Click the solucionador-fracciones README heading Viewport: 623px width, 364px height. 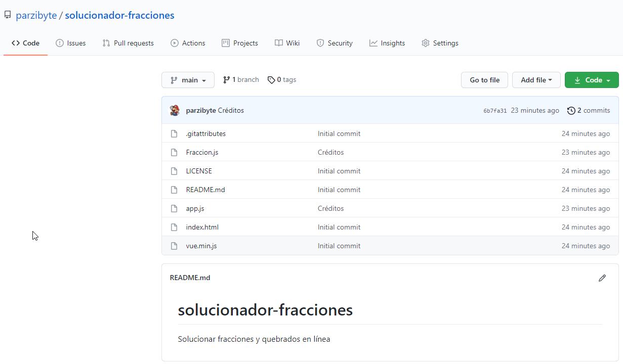coord(265,310)
